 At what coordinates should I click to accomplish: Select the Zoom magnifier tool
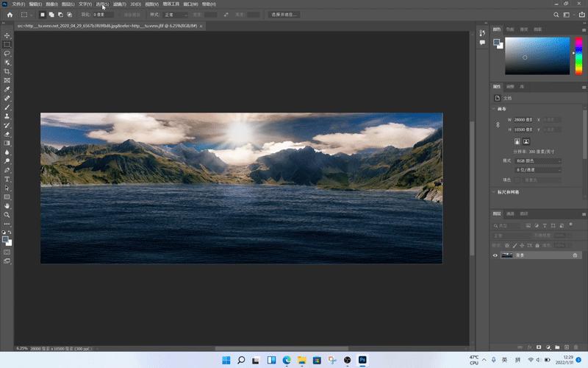pyautogui.click(x=7, y=215)
